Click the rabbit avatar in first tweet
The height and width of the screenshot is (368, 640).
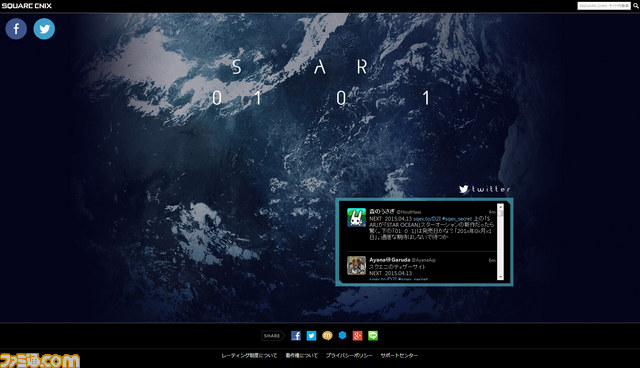pyautogui.click(x=356, y=217)
